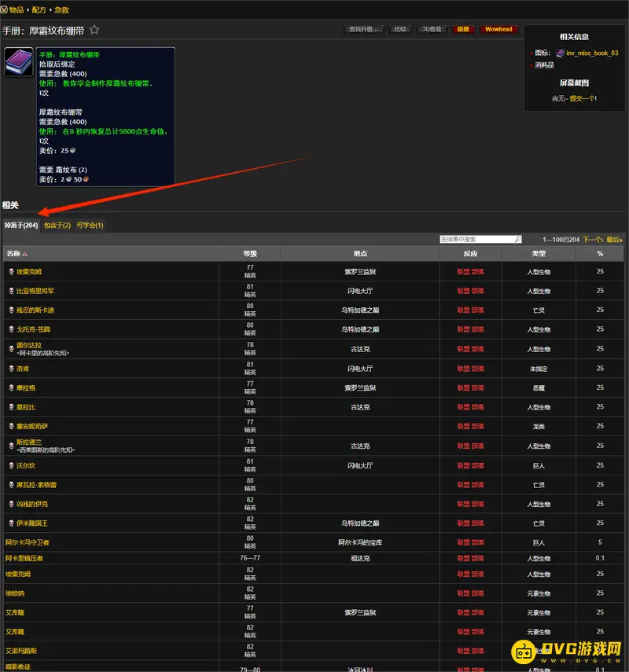Switch to the 包含于(2) tab
Screen dimensions: 629x672
[57, 225]
